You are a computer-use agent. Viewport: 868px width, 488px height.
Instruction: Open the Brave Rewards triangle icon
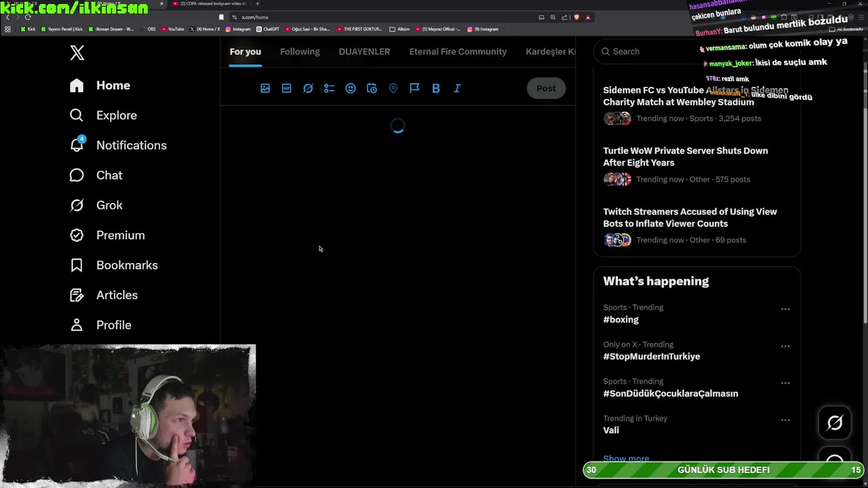[588, 17]
